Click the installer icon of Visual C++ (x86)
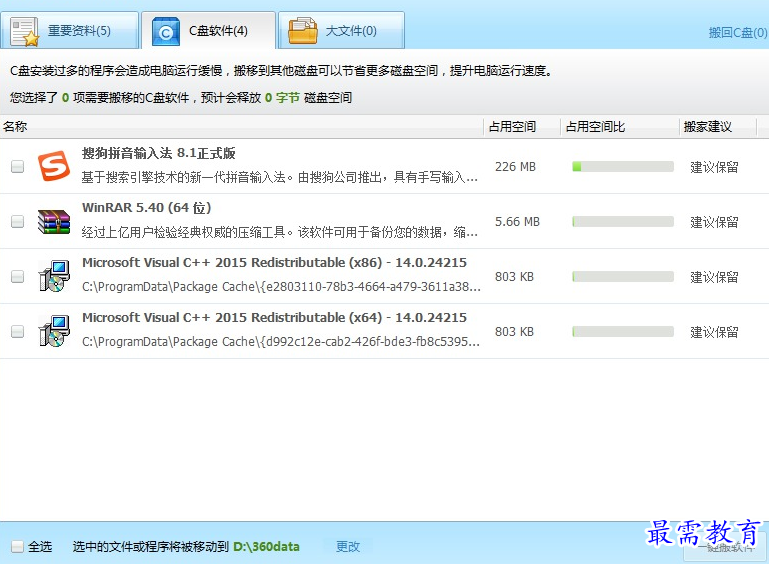Image resolution: width=769 pixels, height=564 pixels. coord(54,276)
